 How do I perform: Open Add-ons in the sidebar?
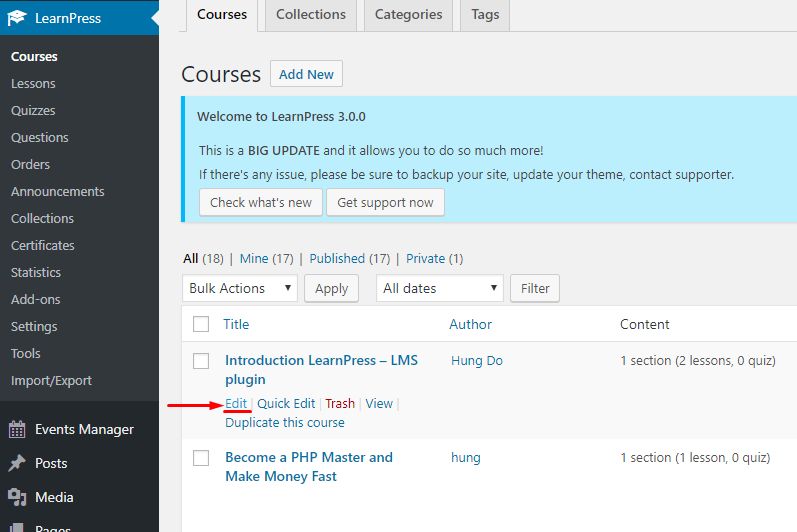36,299
